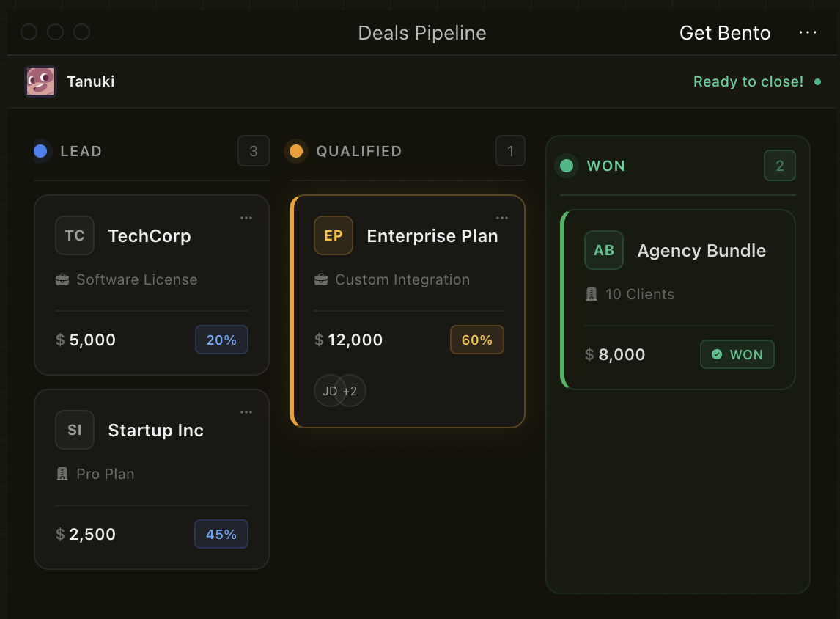Click the building icon beside 10 Clients
The width and height of the screenshot is (840, 619).
[x=592, y=294]
